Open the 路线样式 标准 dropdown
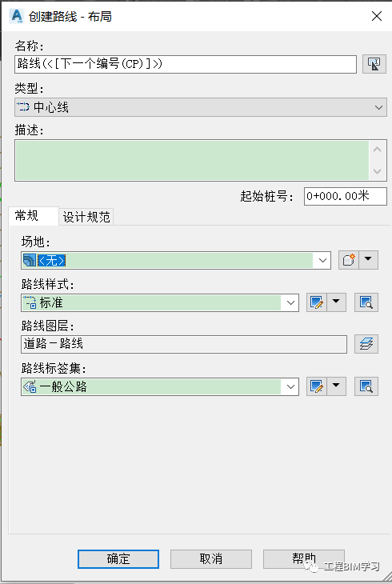This screenshot has height=584, width=392. point(160,302)
